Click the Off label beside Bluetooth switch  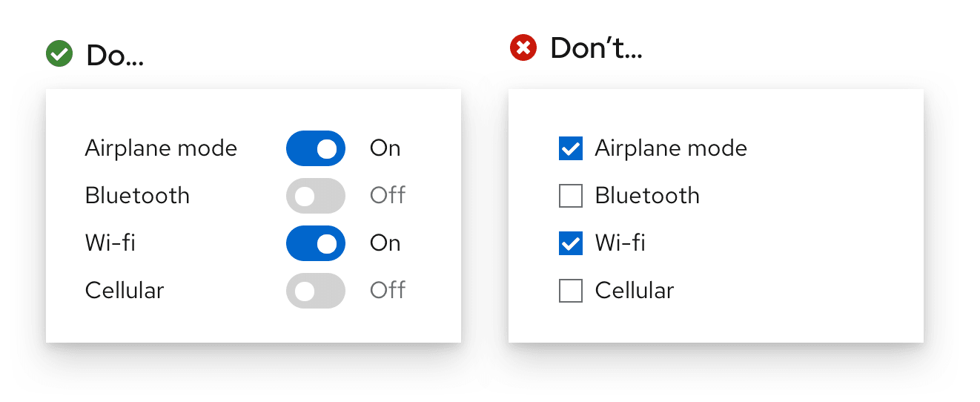point(388,196)
